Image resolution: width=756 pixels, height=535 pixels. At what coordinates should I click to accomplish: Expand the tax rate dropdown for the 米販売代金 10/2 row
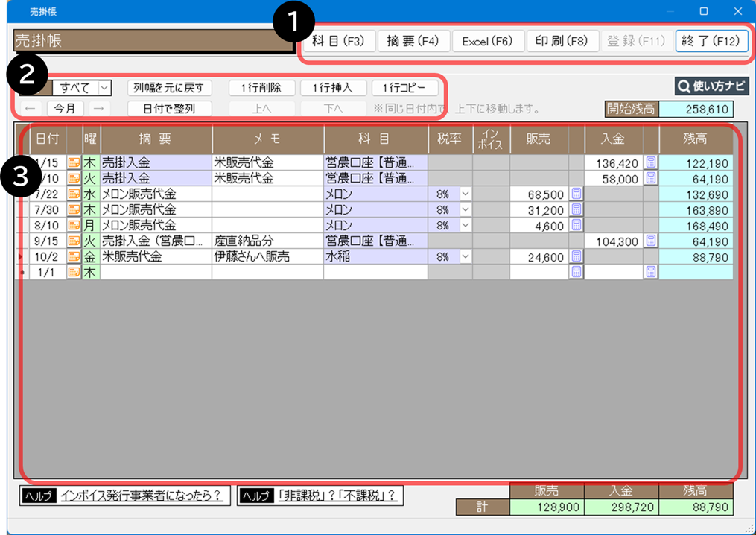[x=466, y=257]
